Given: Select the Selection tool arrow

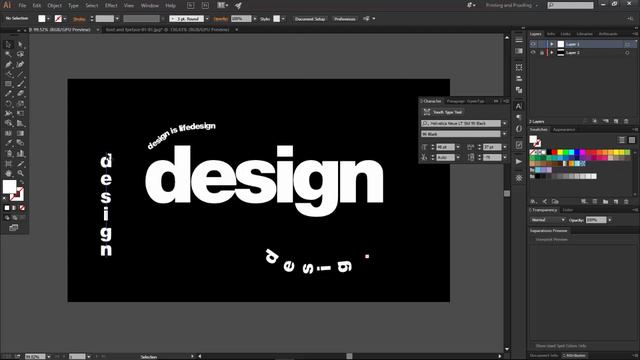Looking at the screenshot, I should [8, 44].
